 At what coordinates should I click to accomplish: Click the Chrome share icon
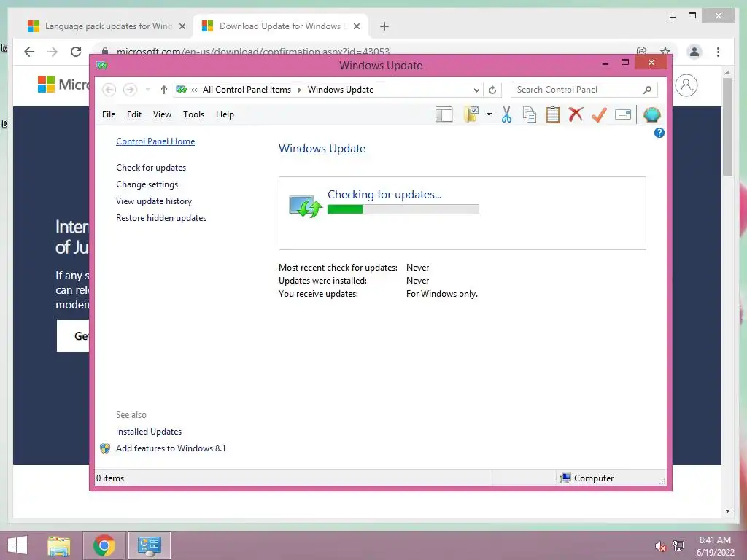642,51
